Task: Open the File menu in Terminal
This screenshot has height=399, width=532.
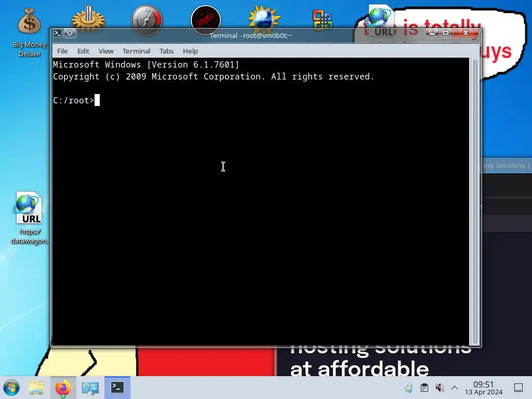Action: tap(62, 51)
